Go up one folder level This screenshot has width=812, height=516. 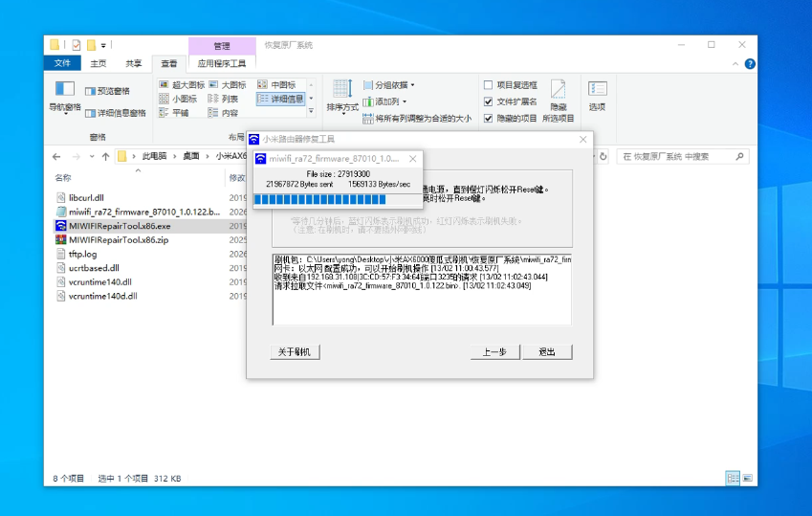tap(105, 157)
